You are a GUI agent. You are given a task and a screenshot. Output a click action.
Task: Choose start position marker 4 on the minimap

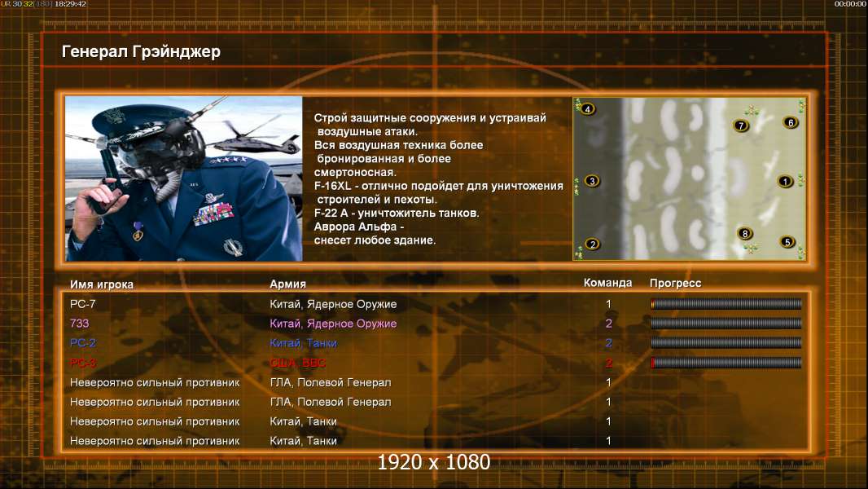point(587,108)
